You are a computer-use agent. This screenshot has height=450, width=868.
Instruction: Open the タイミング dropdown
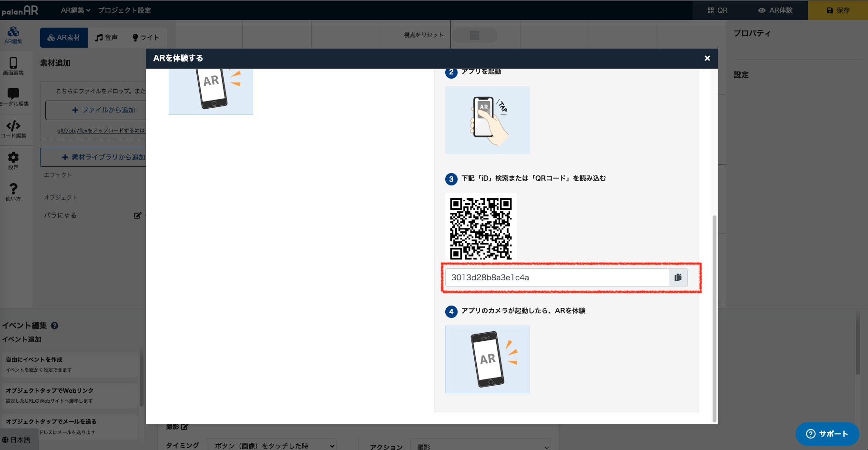pyautogui.click(x=272, y=446)
